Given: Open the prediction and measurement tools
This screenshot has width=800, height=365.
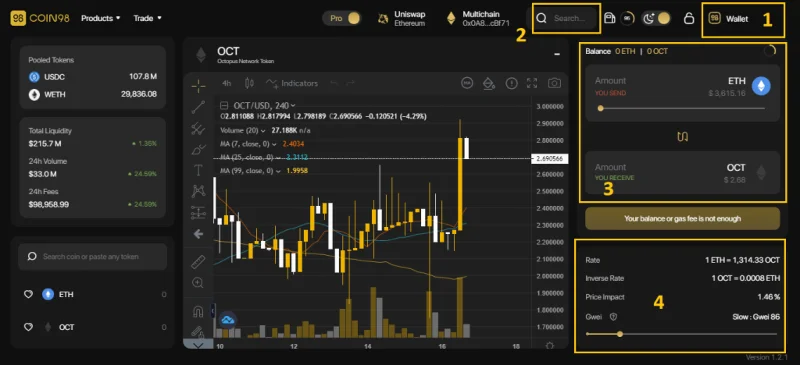Looking at the screenshot, I should 198,212.
